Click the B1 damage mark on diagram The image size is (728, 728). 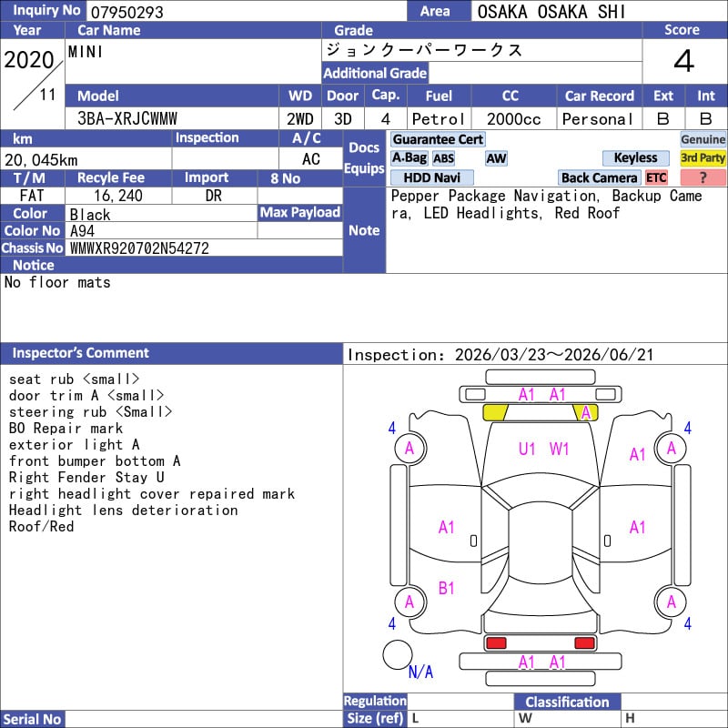(x=446, y=589)
